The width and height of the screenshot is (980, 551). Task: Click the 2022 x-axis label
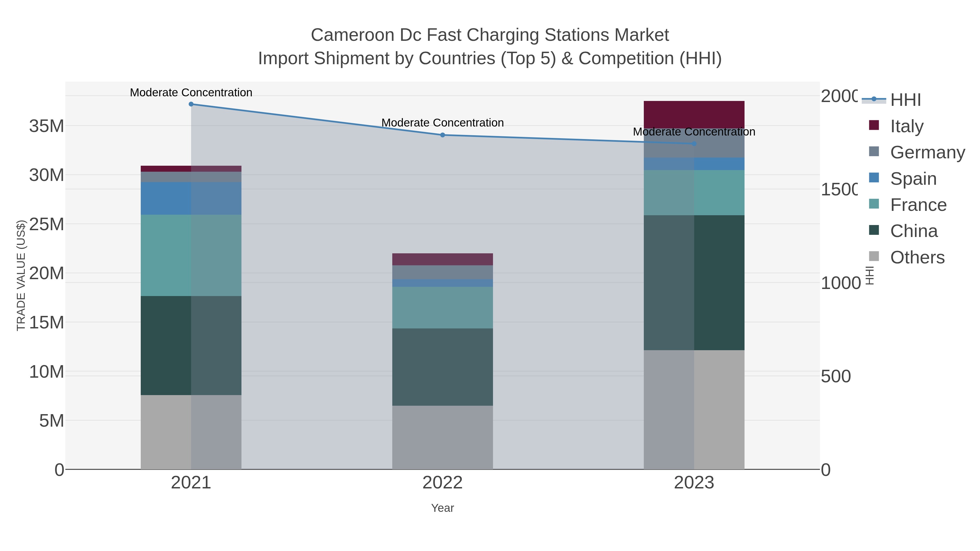pos(442,483)
